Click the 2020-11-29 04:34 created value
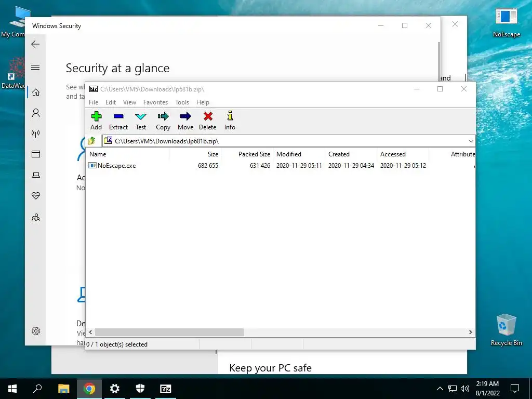The height and width of the screenshot is (399, 532). [351, 166]
